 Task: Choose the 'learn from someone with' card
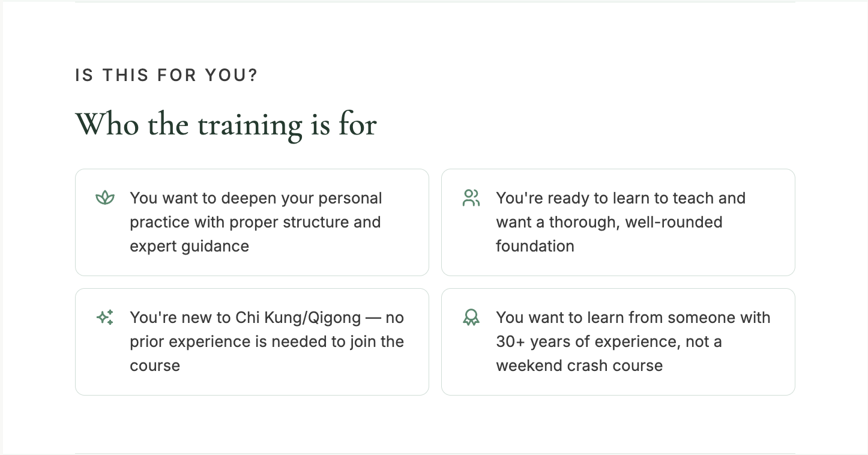pos(618,342)
